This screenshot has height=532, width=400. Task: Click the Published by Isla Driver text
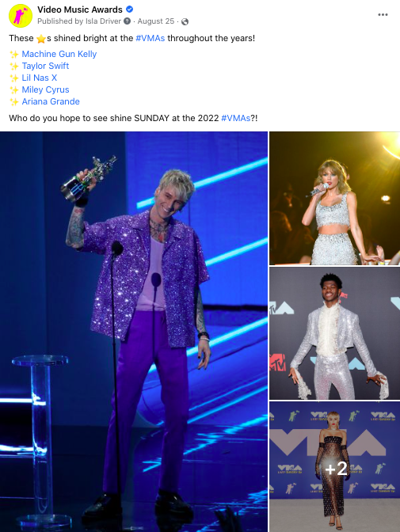tap(79, 21)
